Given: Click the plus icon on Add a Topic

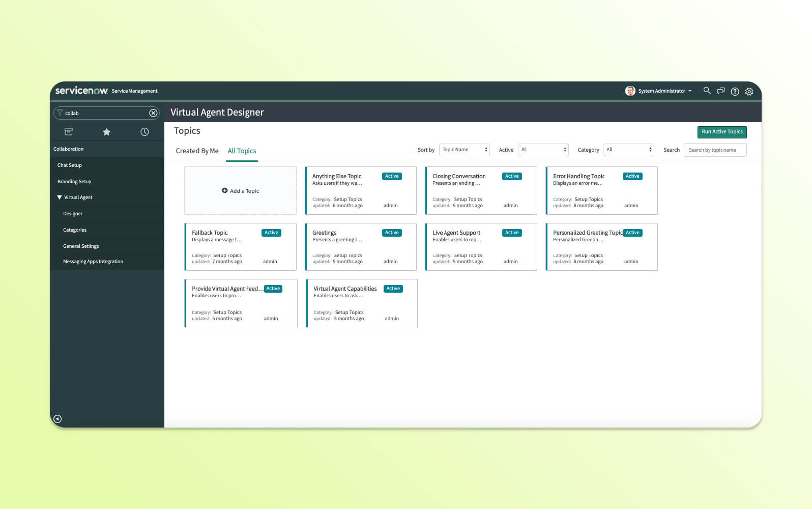Looking at the screenshot, I should pos(224,190).
